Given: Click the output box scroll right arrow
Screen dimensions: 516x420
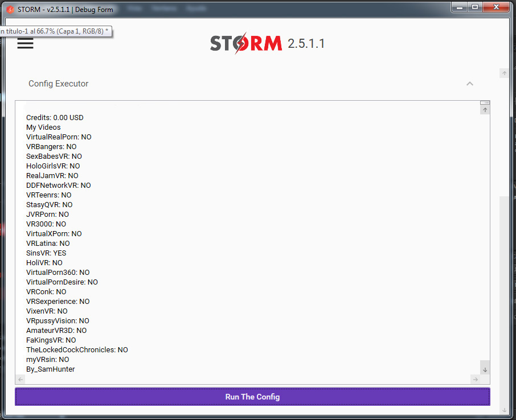Looking at the screenshot, I should coord(475,379).
